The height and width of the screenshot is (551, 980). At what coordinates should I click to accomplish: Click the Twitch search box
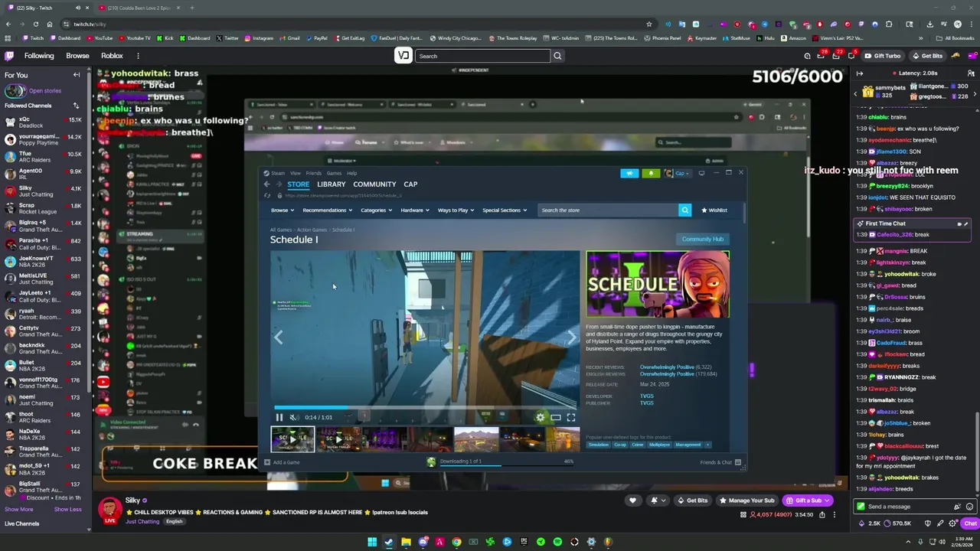click(482, 56)
